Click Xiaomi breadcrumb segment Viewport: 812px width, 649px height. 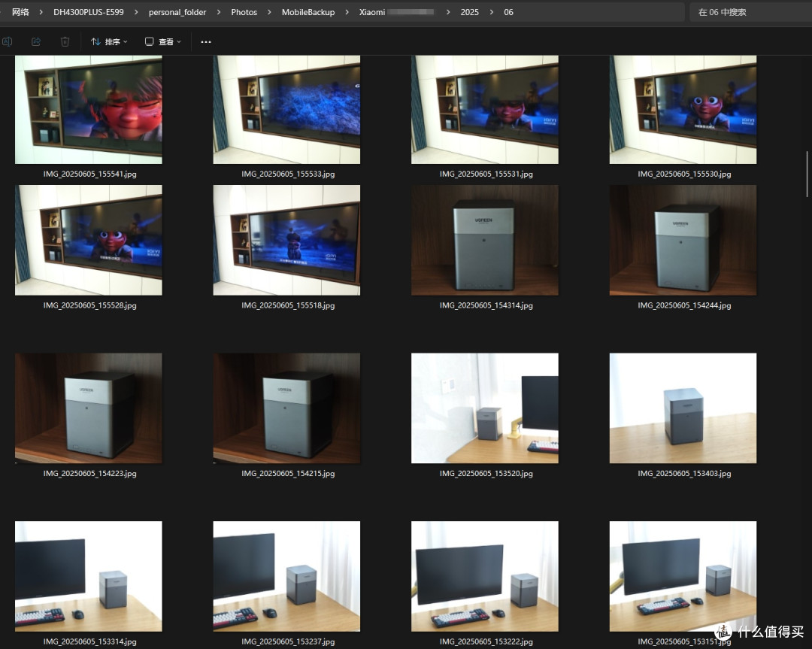[397, 12]
